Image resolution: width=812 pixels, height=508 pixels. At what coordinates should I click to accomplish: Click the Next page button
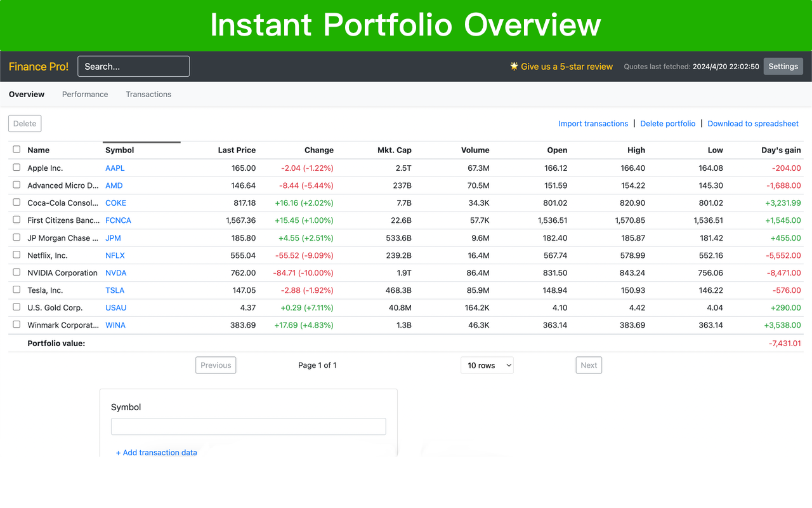[589, 365]
